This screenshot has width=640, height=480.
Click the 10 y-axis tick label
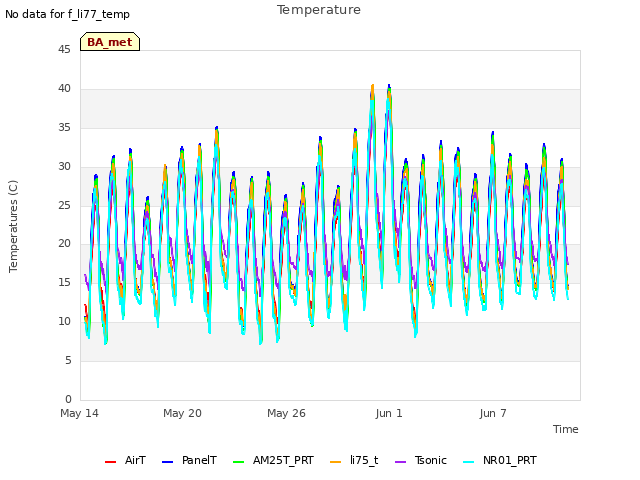(x=64, y=322)
